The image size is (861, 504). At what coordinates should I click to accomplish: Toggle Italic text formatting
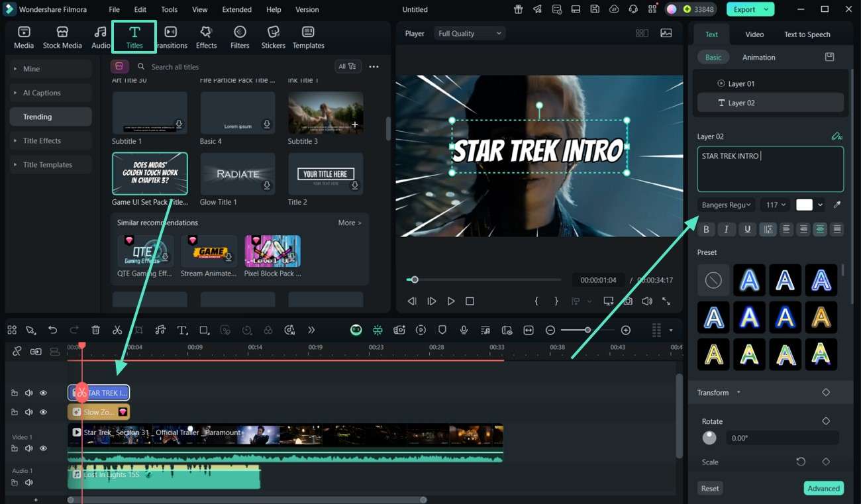(727, 229)
